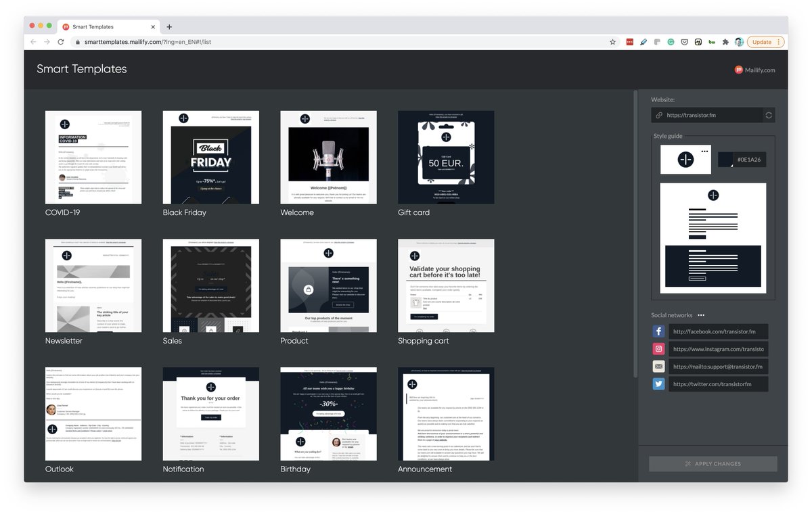Screen dimensions: 812x514
Task: Visit the Mailify.com link in the header
Action: [x=755, y=70]
